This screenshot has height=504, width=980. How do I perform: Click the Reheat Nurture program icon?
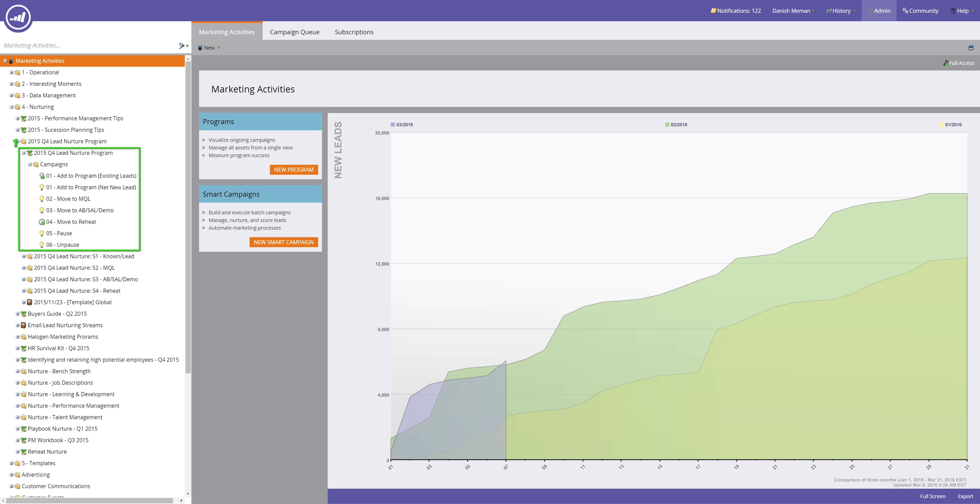[x=23, y=452]
